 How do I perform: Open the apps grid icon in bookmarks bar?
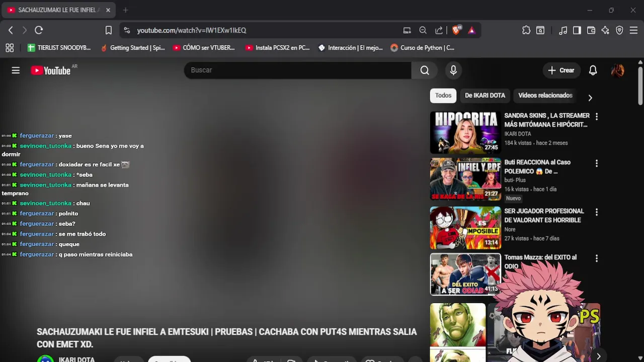coord(10,48)
